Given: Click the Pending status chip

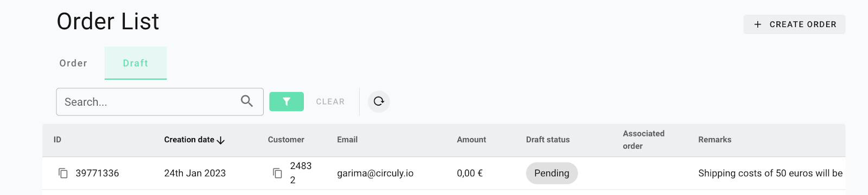Looking at the screenshot, I should 552,173.
